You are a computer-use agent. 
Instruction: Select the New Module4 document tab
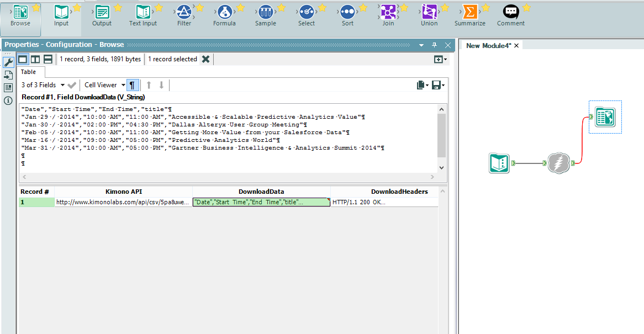click(488, 45)
